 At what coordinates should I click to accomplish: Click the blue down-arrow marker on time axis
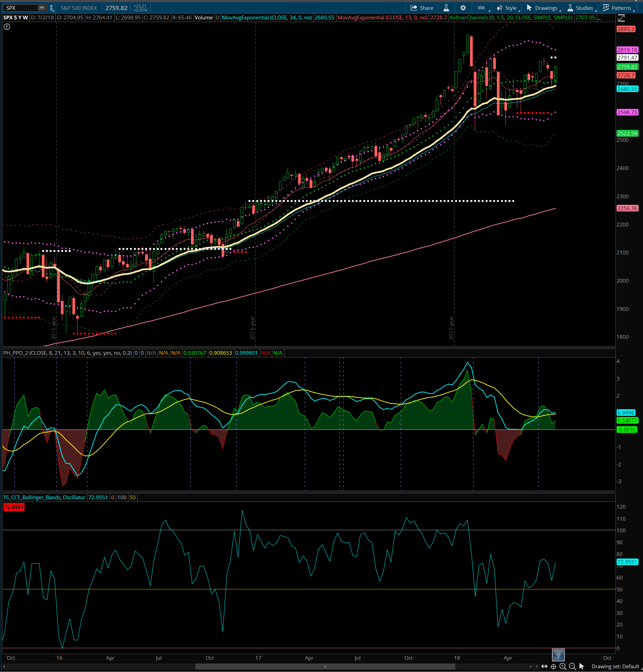(x=558, y=655)
